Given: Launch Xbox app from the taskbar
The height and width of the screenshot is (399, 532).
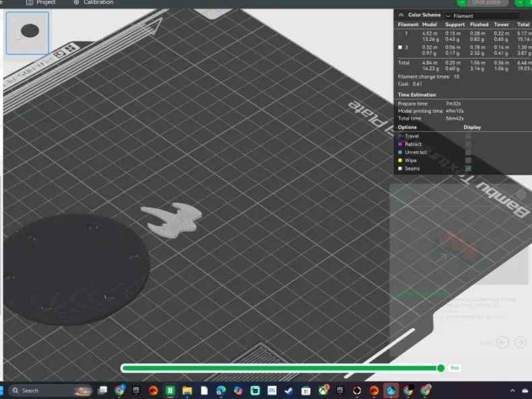Looking at the screenshot, I should [x=323, y=390].
